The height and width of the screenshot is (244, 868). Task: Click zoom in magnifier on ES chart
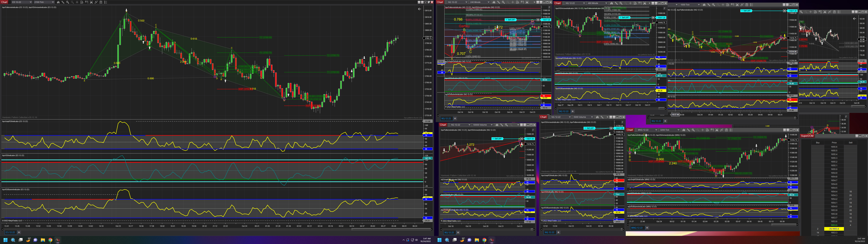click(68, 2)
